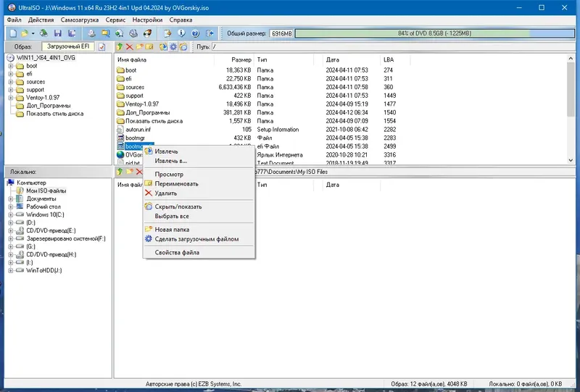The height and width of the screenshot is (392, 580).
Task: Click the gear Set boot file icon
Action: coord(173,47)
